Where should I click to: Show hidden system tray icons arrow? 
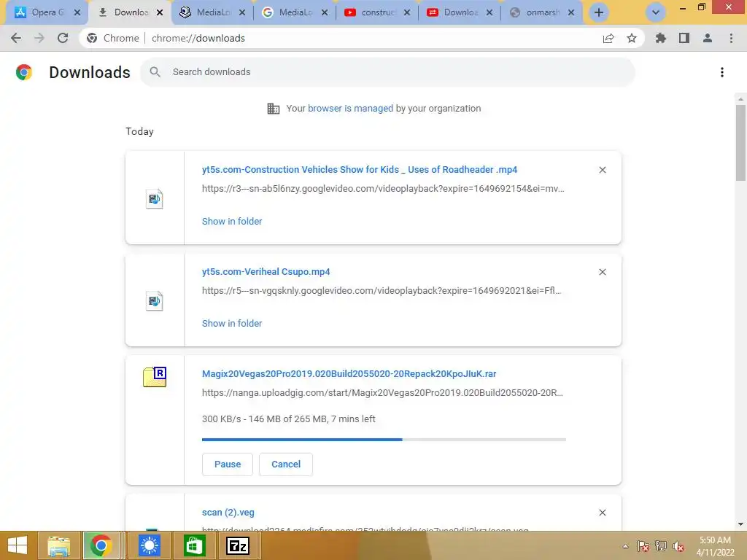tap(625, 546)
